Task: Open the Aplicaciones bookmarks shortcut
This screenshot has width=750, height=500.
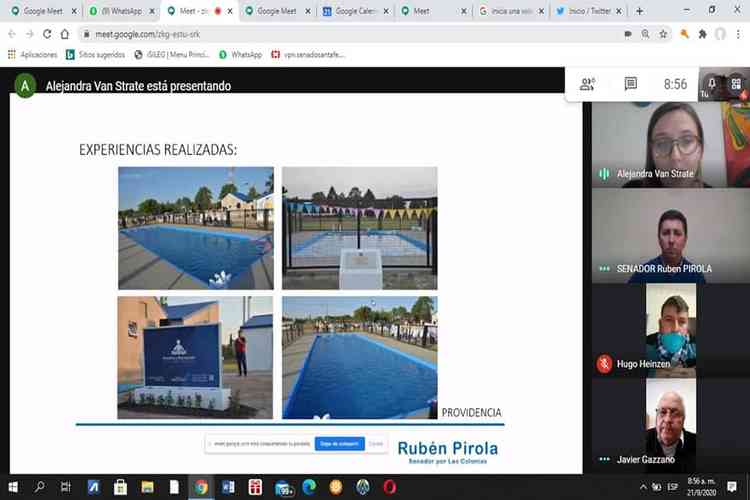Action: [33, 55]
